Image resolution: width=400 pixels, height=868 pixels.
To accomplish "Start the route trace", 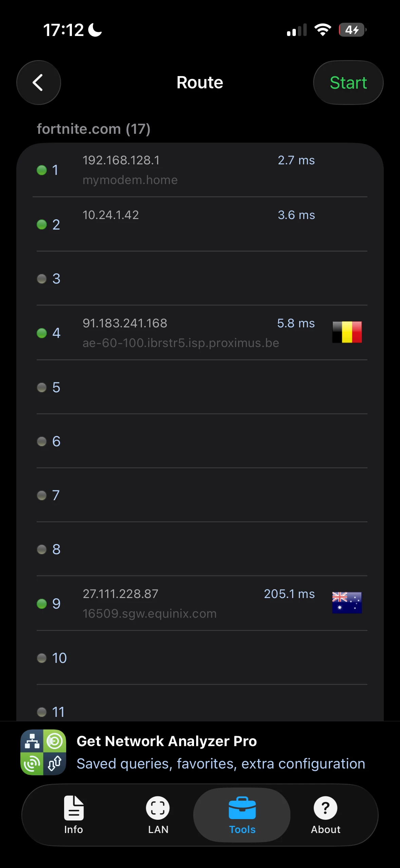I will click(x=348, y=83).
